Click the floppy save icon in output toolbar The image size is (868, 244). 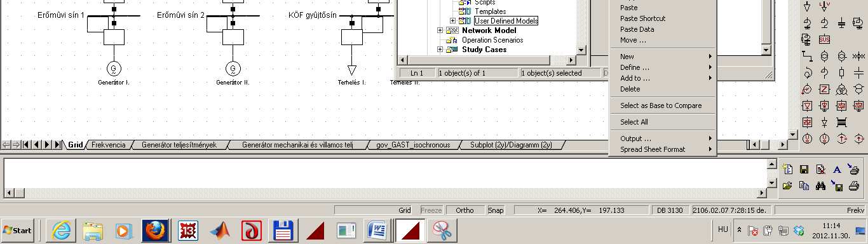coord(804,169)
